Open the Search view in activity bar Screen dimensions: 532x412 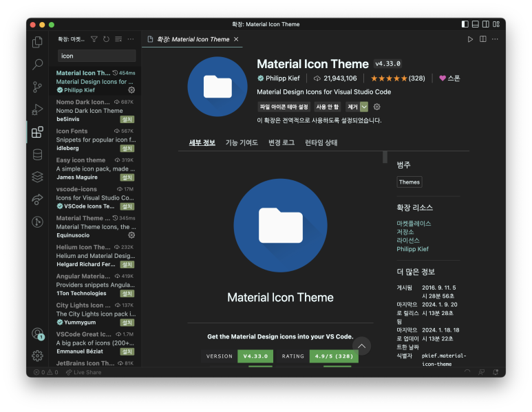(x=37, y=64)
